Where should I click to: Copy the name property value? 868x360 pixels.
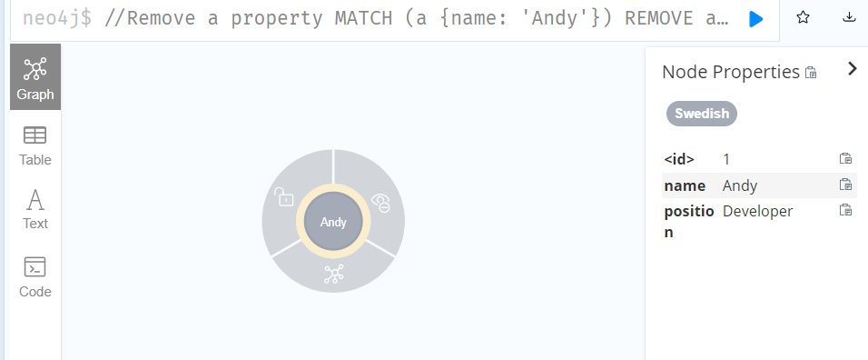(x=845, y=185)
